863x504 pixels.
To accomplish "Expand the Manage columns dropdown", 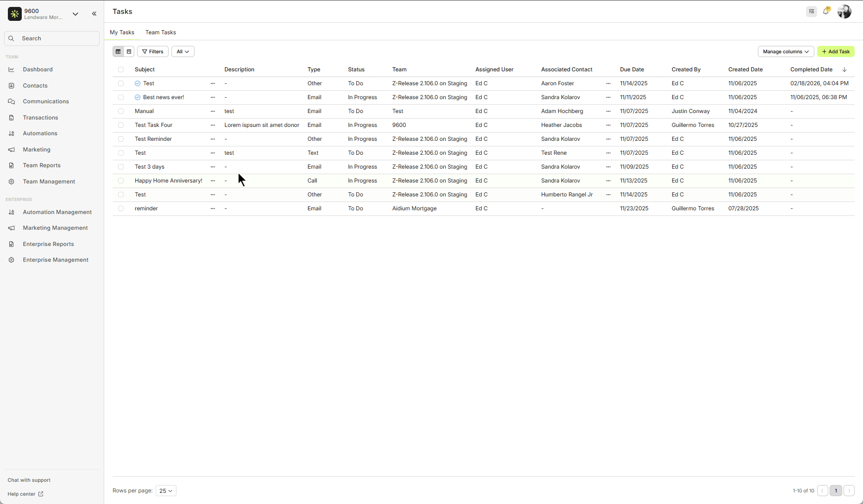I will (x=786, y=51).
